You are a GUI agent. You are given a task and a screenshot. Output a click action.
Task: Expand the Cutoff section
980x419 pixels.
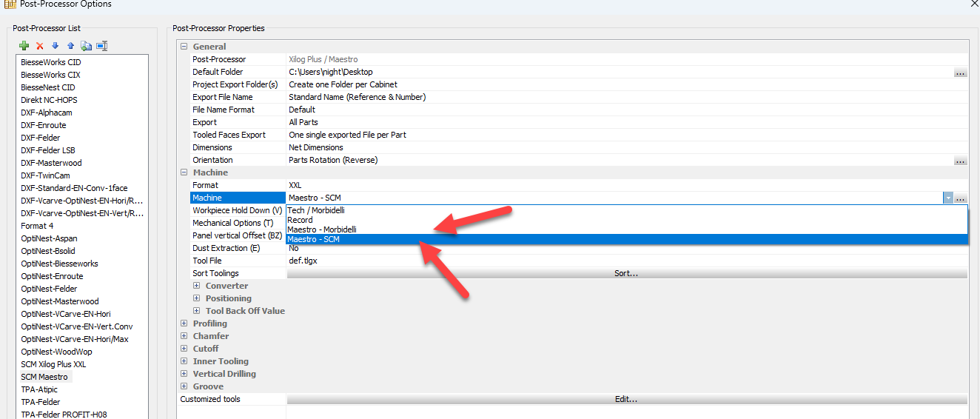(x=184, y=349)
